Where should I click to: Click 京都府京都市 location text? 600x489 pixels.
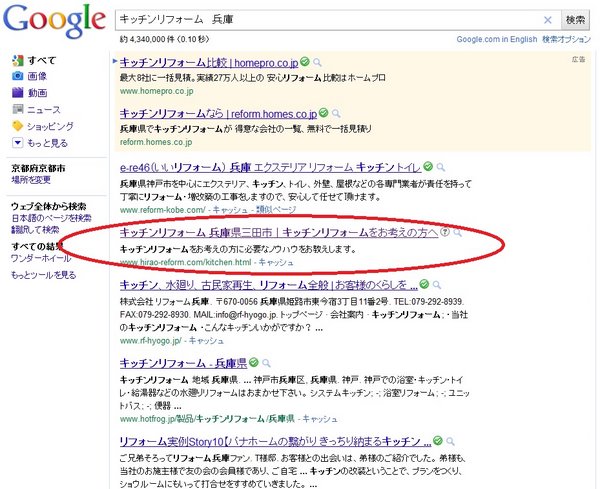coord(38,168)
